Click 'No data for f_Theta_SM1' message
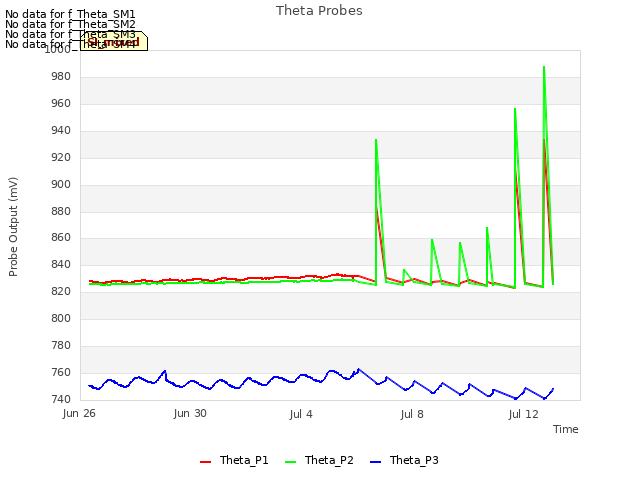This screenshot has height=480, width=640. click(x=70, y=14)
